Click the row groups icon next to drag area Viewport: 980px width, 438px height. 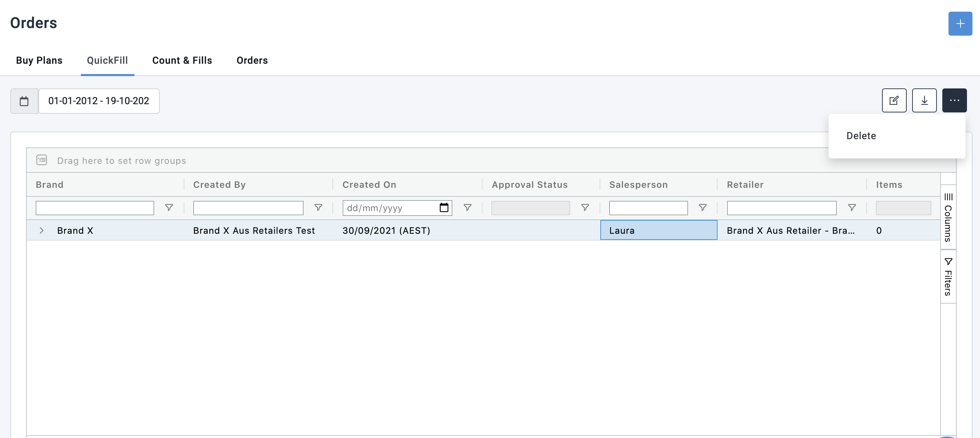41,160
